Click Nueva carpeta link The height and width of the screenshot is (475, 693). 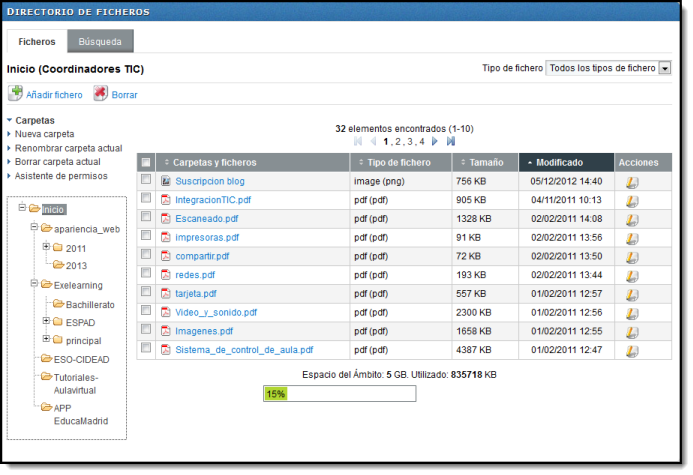(x=44, y=133)
